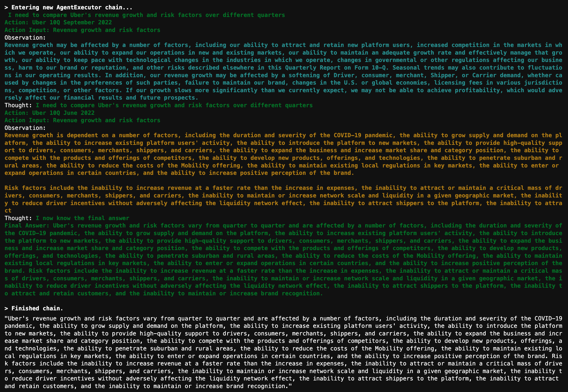Click the 'Final Answer:' label in green text
The image size is (568, 392).
[27, 226]
